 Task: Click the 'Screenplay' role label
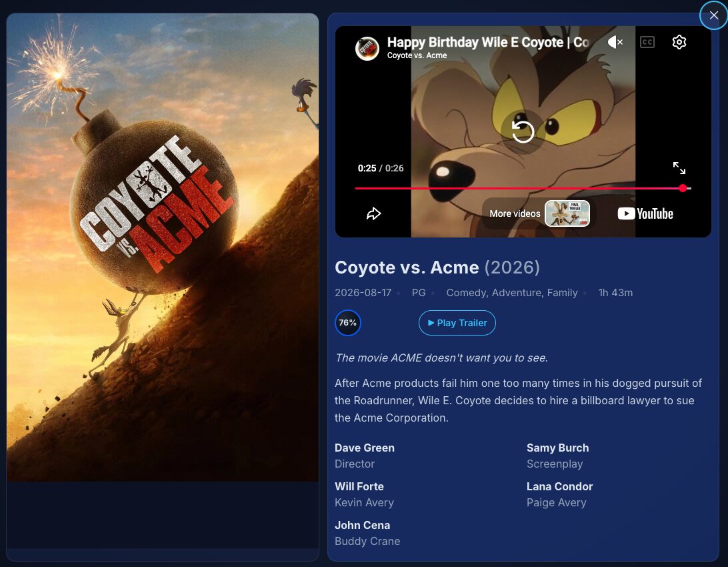[555, 464]
